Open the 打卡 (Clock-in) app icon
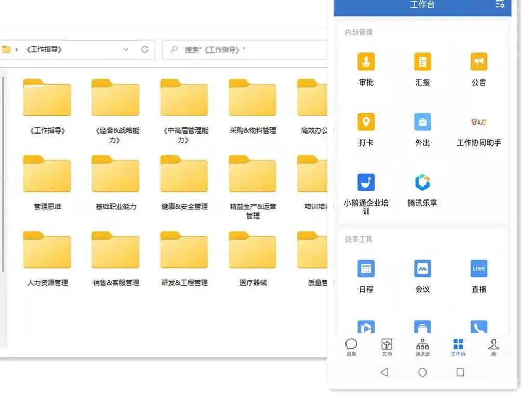 [366, 121]
